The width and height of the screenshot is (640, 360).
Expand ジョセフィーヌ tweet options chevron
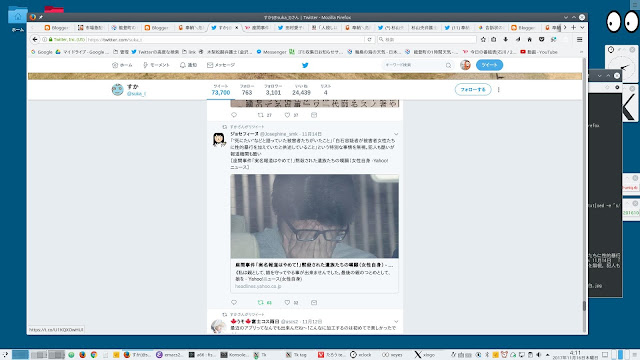(396, 134)
